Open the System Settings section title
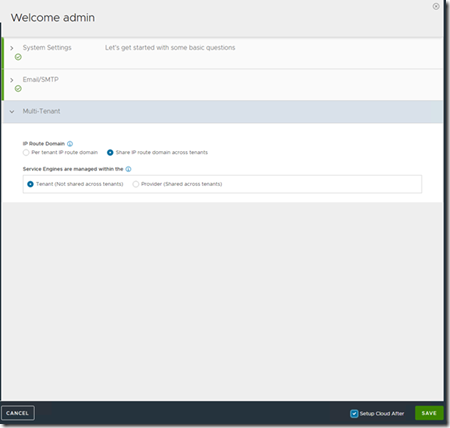 [x=47, y=48]
